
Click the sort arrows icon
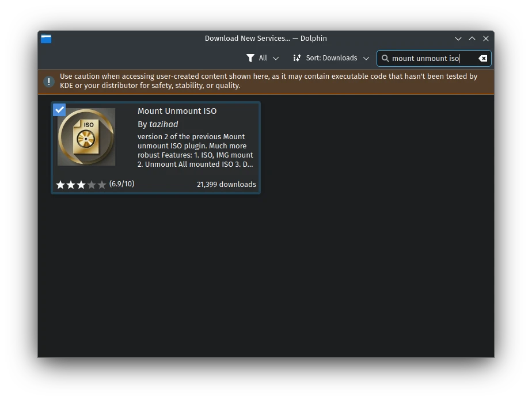pyautogui.click(x=297, y=58)
